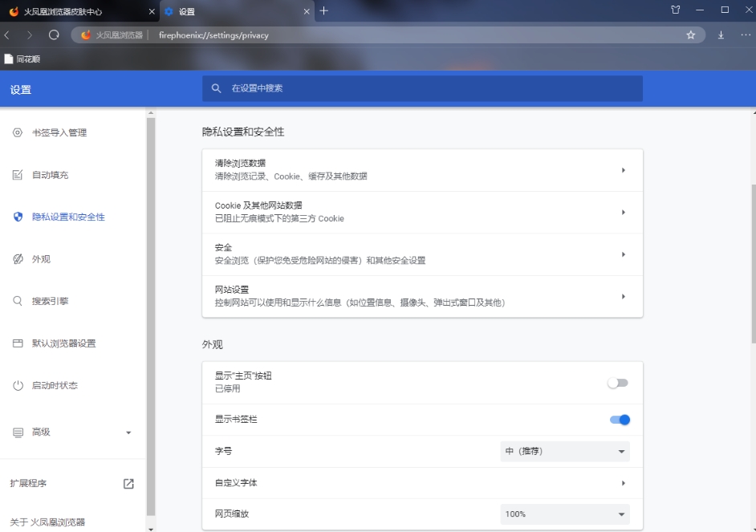The image size is (756, 532).
Task: Open 关于 火凤凰浏览器 page link
Action: pos(47,522)
